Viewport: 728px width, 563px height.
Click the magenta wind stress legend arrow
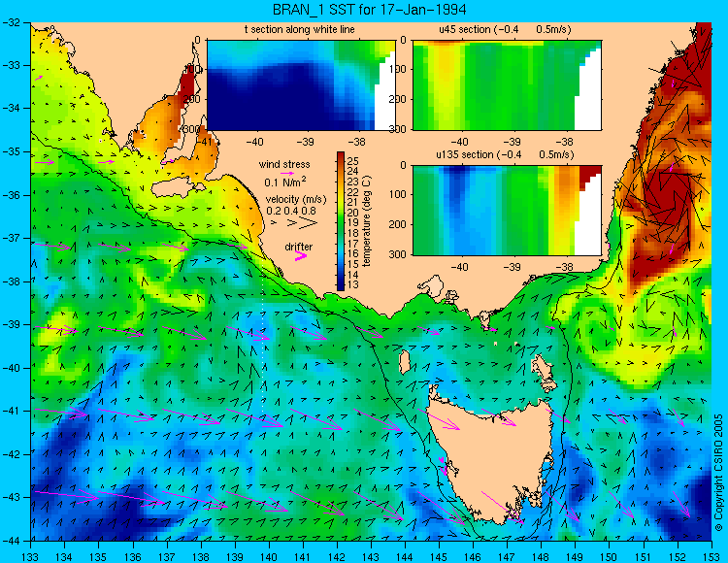(285, 173)
